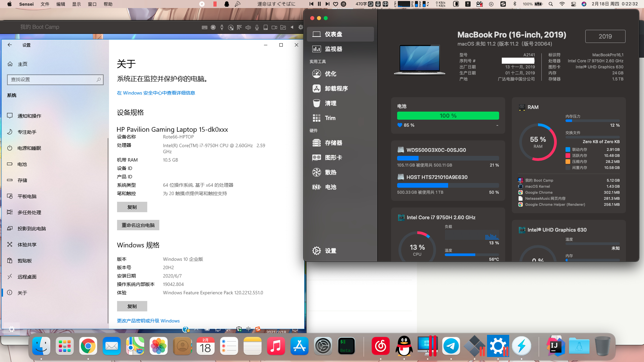Open IntelliJ IDEA from the Dock

555,346
